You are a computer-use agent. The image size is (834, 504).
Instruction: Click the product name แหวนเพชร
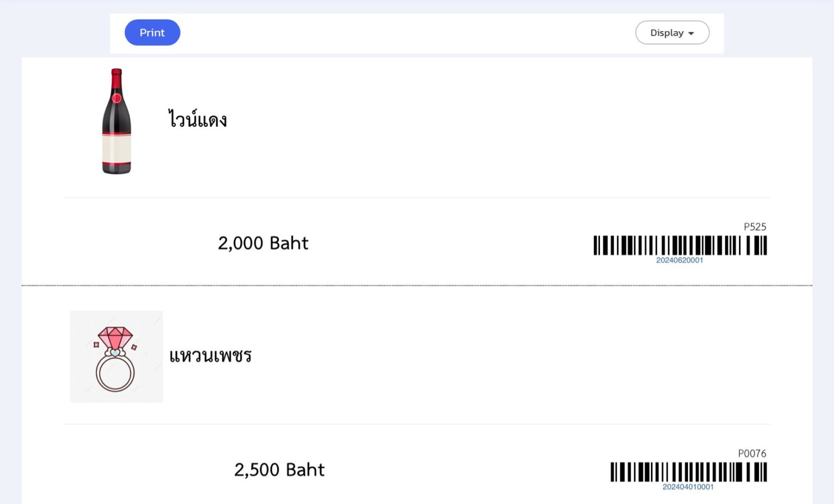[x=211, y=356]
